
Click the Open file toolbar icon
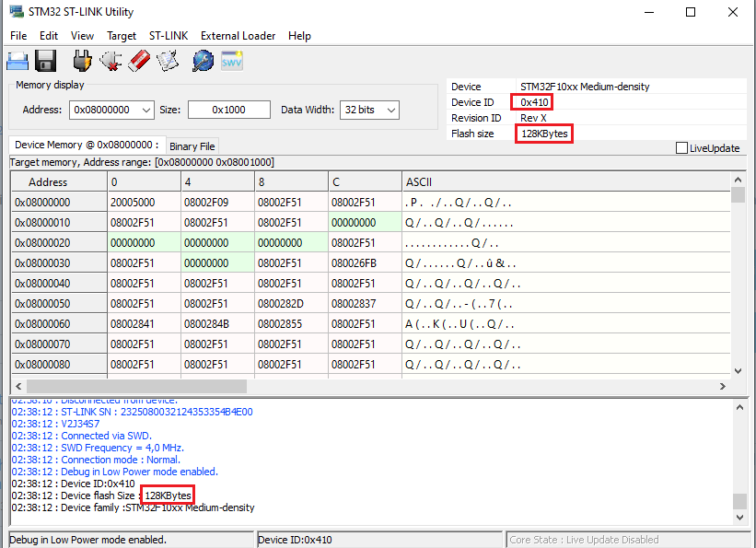17,62
